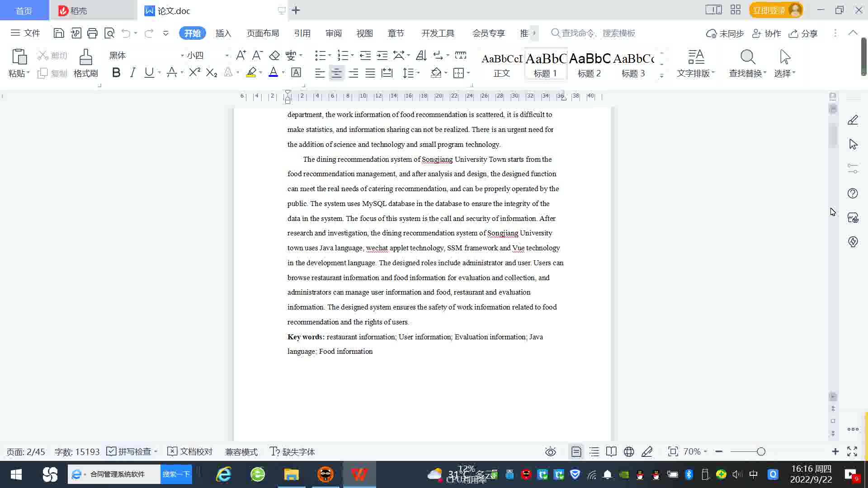Open the 70% zoom level dropdown
This screenshot has width=868, height=488.
(x=695, y=451)
